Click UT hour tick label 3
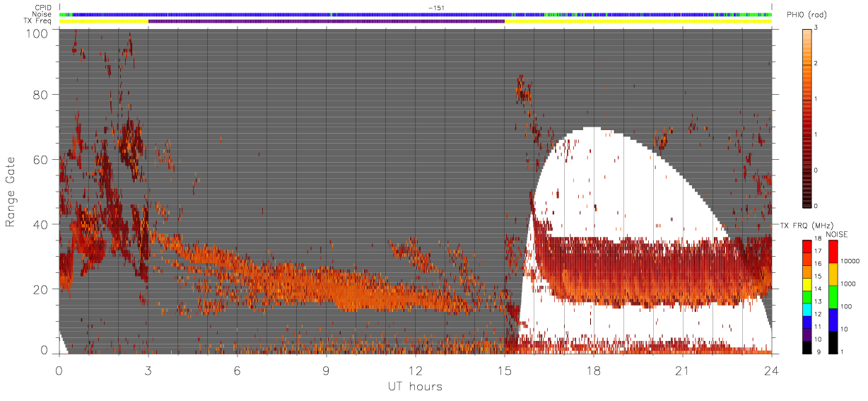 pyautogui.click(x=148, y=370)
